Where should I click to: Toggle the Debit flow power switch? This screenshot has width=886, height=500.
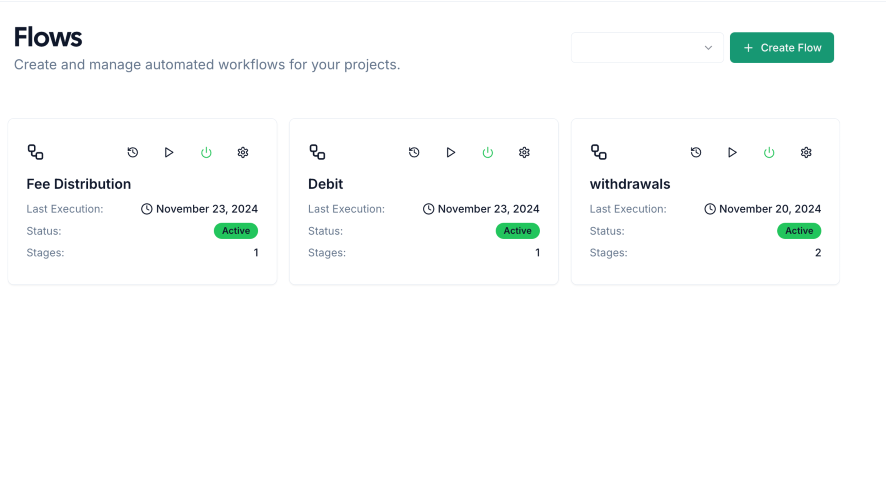pos(488,153)
